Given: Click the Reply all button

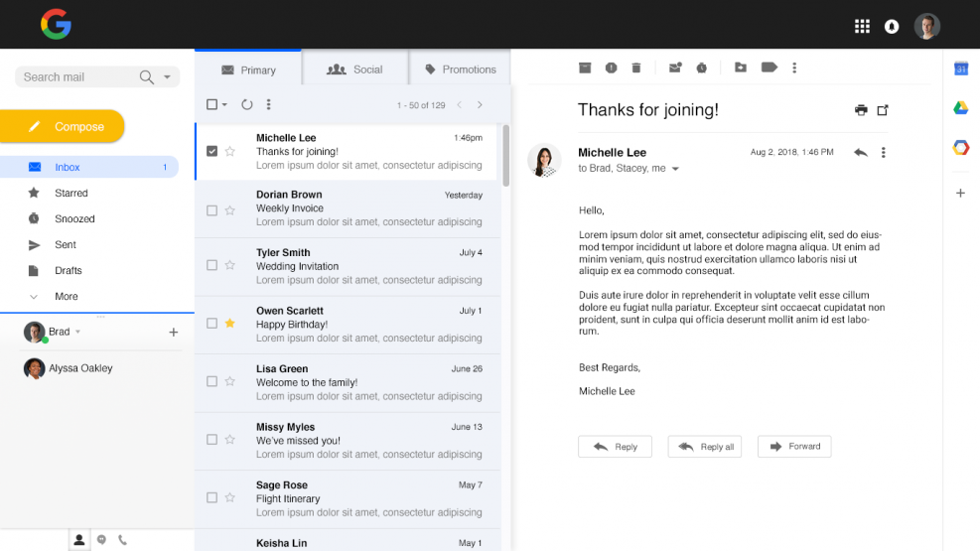Looking at the screenshot, I should pos(705,447).
